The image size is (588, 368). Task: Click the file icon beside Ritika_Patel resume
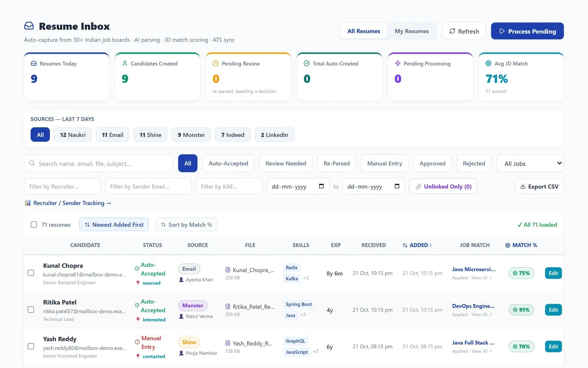coord(228,307)
